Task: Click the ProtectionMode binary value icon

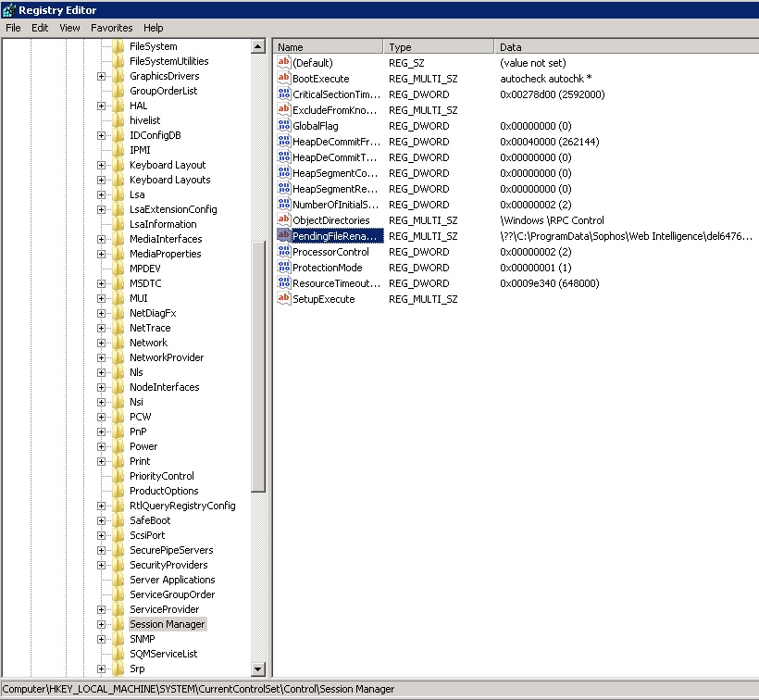Action: coord(284,268)
